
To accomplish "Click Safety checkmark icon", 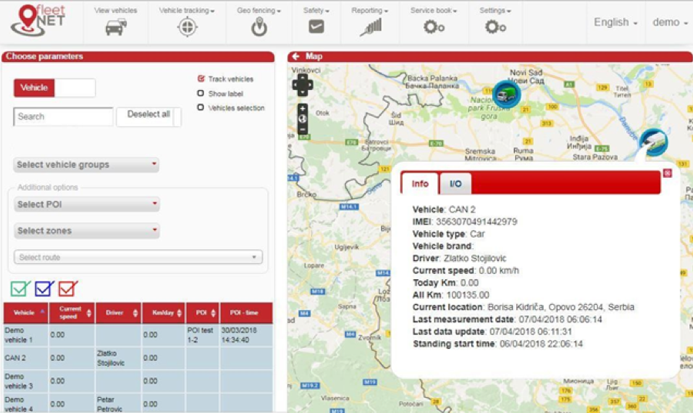I will (x=316, y=27).
